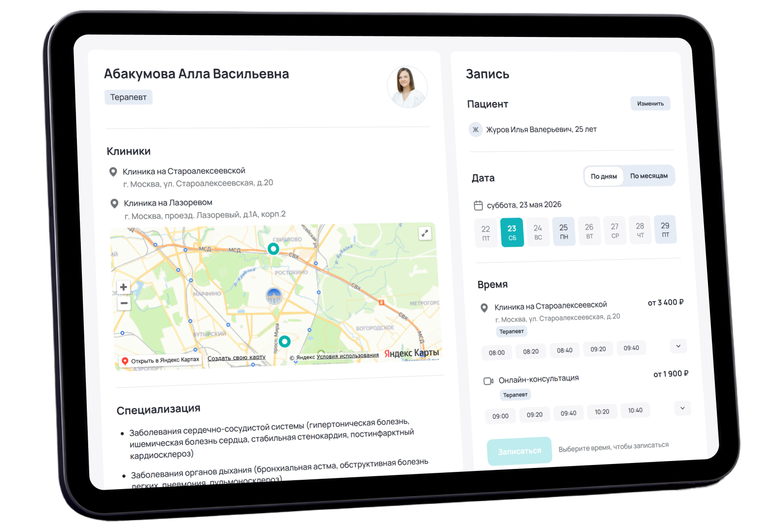
Task: Select date 26 ВТ
Action: [589, 231]
